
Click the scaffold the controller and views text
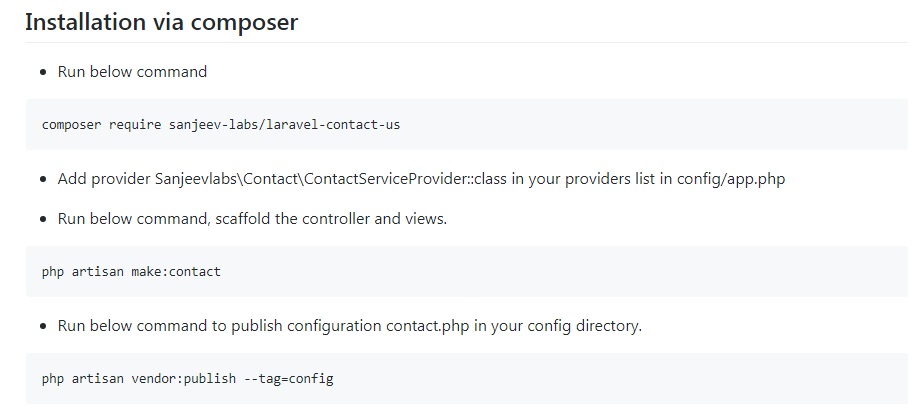click(x=331, y=219)
